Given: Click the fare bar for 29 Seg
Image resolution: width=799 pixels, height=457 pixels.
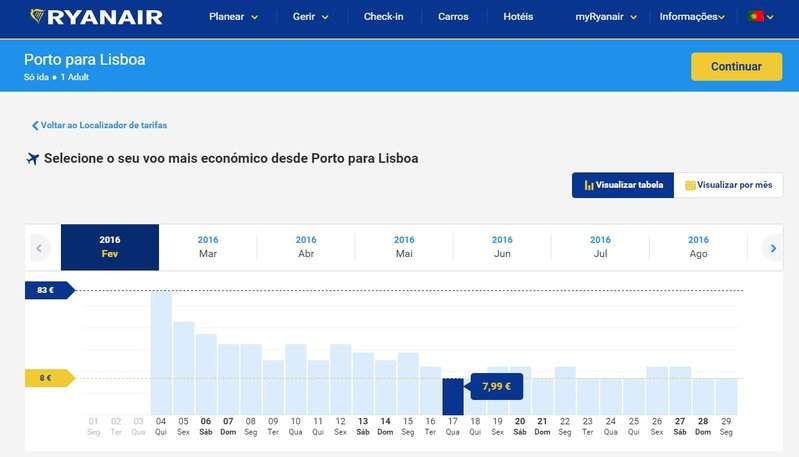Looking at the screenshot, I should [x=727, y=396].
